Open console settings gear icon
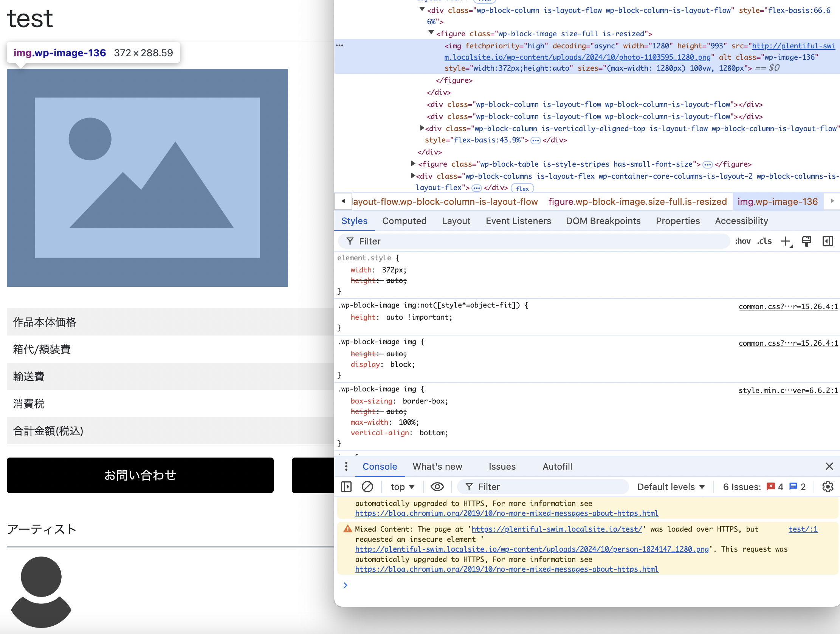The image size is (840, 634). (x=828, y=487)
